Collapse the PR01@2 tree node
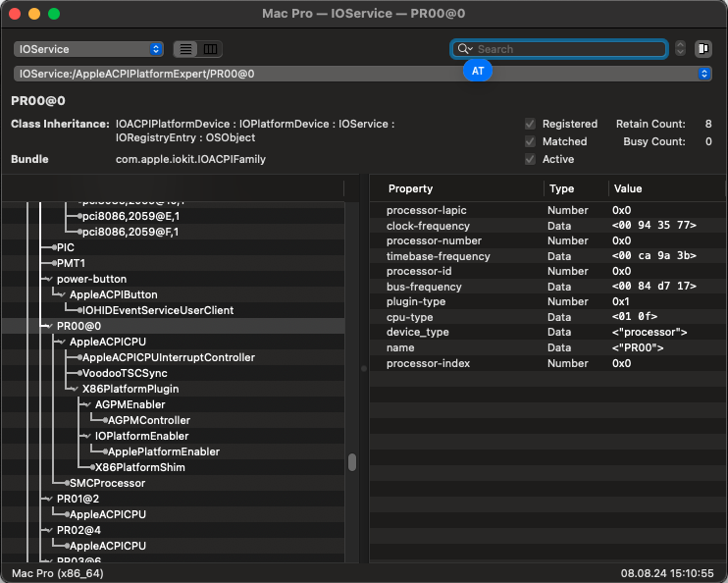Screen dimensions: 728x583 (x=49, y=499)
